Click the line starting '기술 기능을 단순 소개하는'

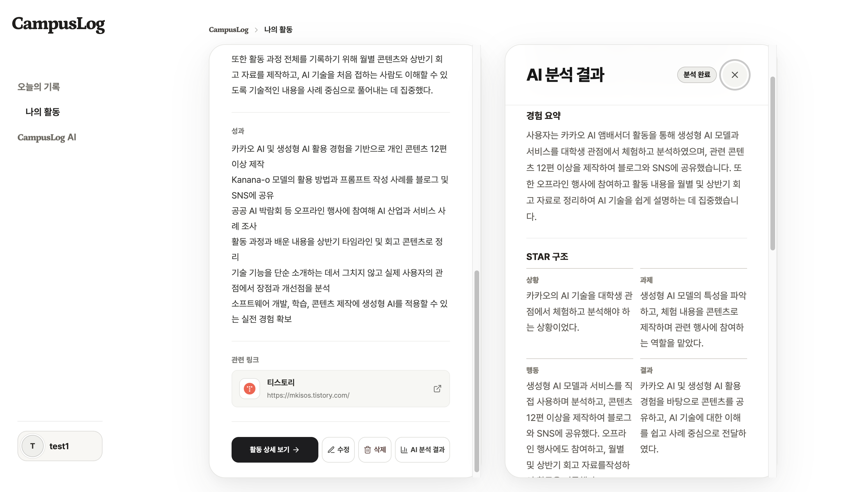337,273
